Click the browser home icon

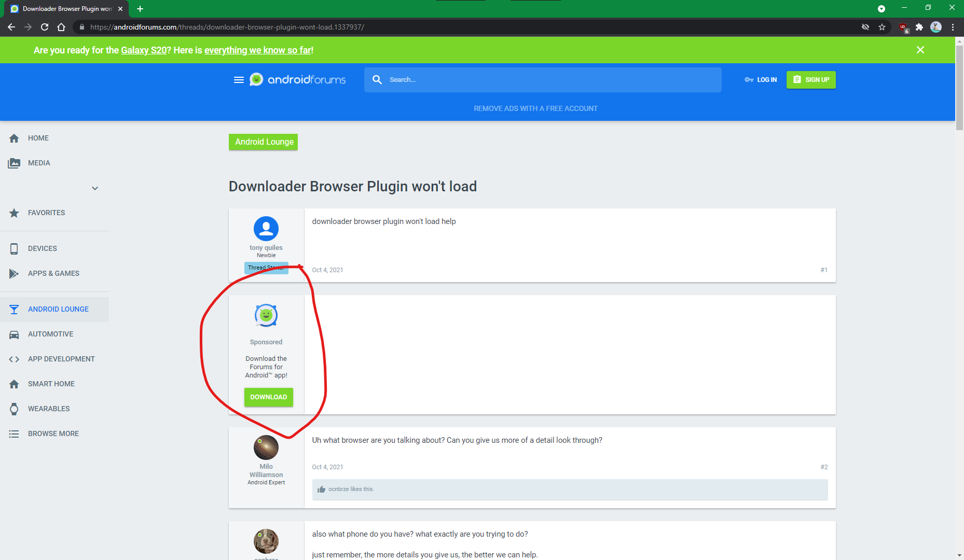(61, 27)
